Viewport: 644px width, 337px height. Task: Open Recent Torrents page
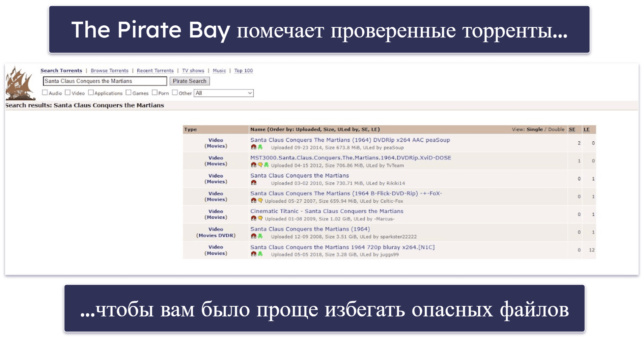click(x=155, y=71)
